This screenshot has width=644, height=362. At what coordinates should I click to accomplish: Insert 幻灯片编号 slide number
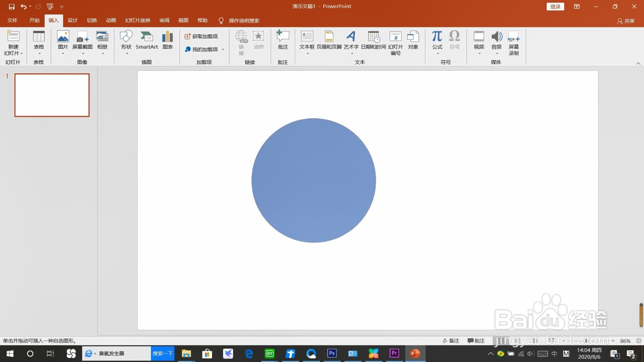396,43
